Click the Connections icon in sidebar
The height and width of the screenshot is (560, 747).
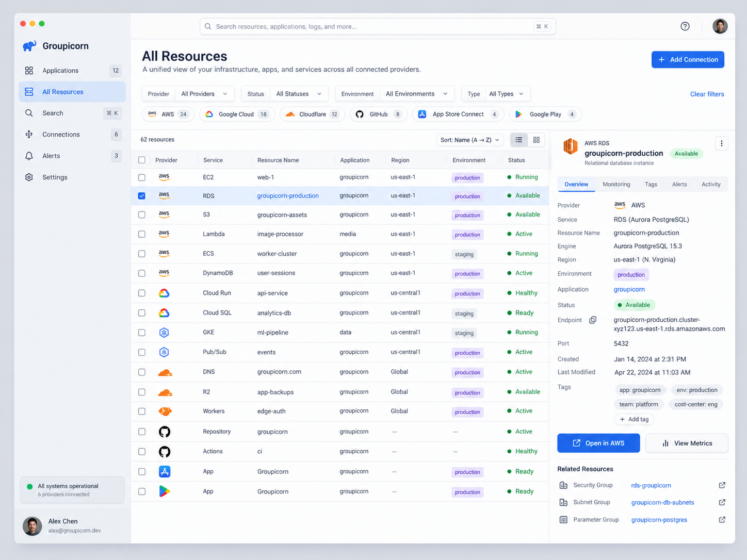coord(29,135)
